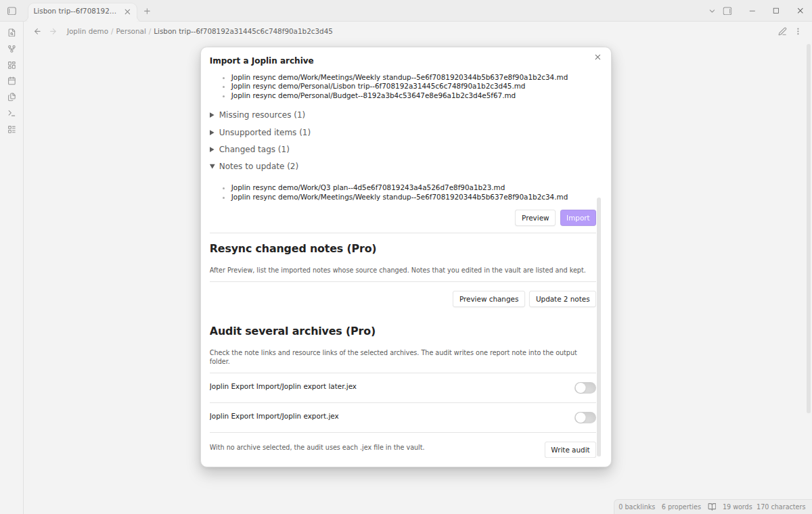
Task: Open the command palette icon
Action: pos(12,113)
